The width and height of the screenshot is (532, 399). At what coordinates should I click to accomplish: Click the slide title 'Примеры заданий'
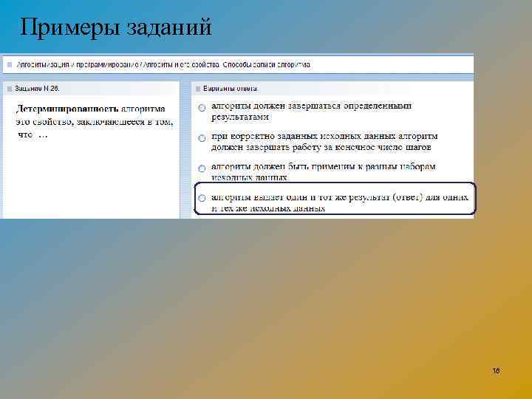click(x=116, y=27)
